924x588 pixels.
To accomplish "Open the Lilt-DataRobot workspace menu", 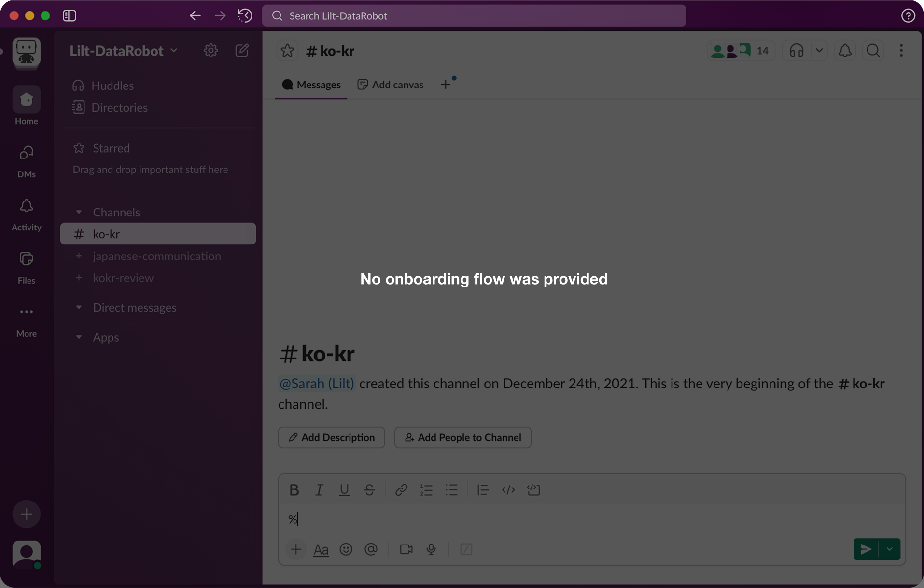I will (124, 51).
